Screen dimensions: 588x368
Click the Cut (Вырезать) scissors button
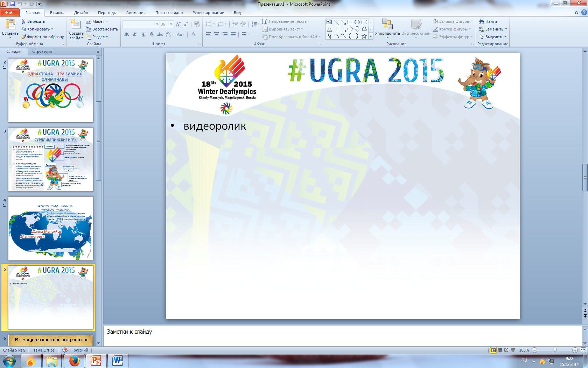[33, 21]
